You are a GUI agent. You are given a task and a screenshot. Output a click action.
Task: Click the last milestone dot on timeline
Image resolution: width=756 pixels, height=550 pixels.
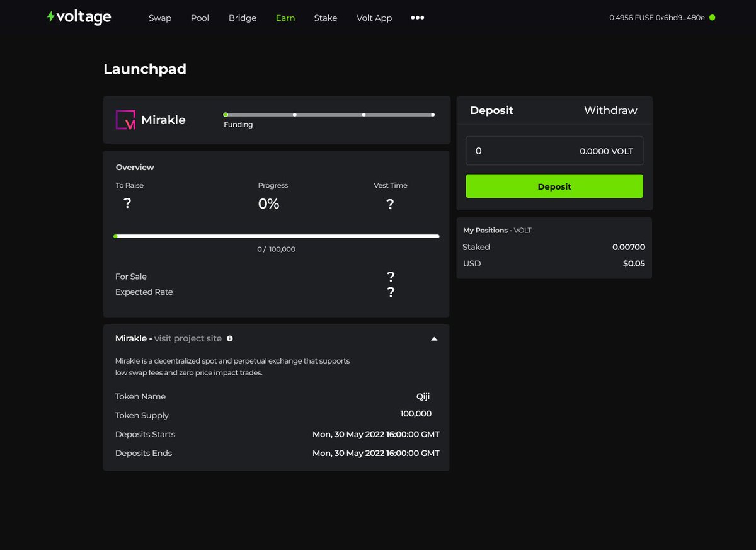pos(433,115)
